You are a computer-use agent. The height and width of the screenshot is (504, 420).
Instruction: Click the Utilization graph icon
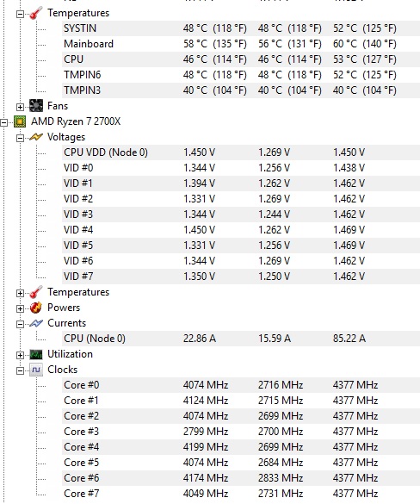click(x=35, y=355)
